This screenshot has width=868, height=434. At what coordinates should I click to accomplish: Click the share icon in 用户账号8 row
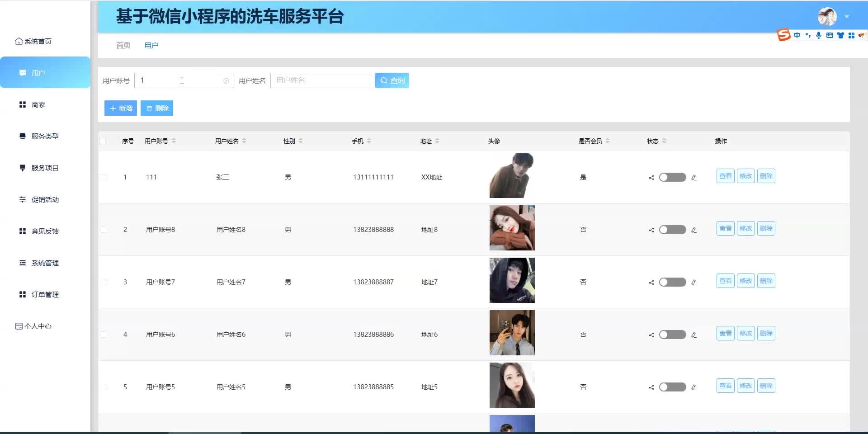tap(651, 230)
